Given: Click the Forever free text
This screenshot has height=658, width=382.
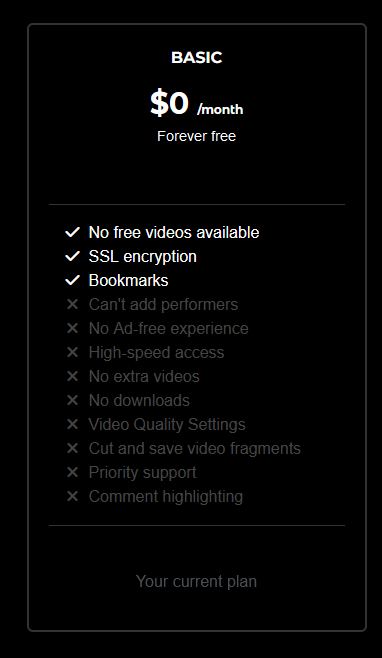Looking at the screenshot, I should coord(196,136).
